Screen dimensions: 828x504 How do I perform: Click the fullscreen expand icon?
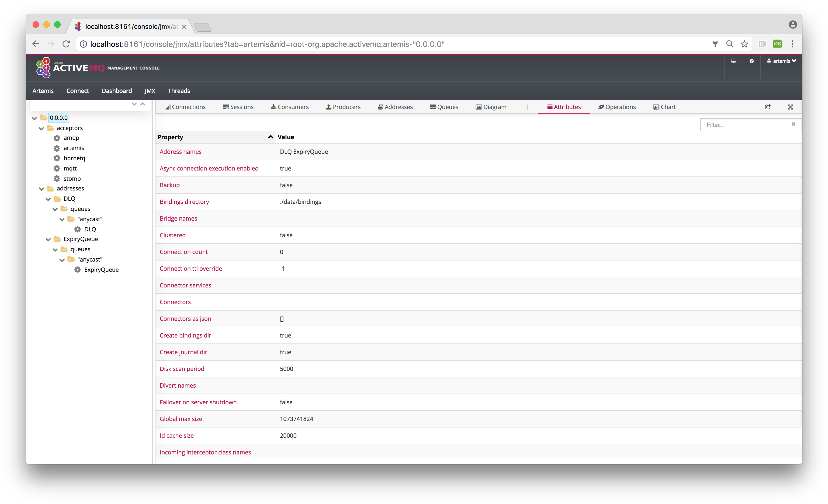(790, 107)
